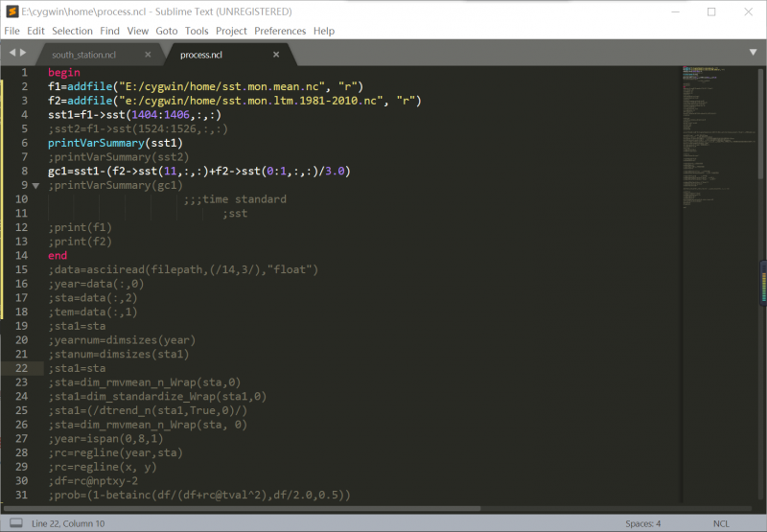Click the Sublime Text icon in title bar
The image size is (767, 532).
[x=11, y=12]
